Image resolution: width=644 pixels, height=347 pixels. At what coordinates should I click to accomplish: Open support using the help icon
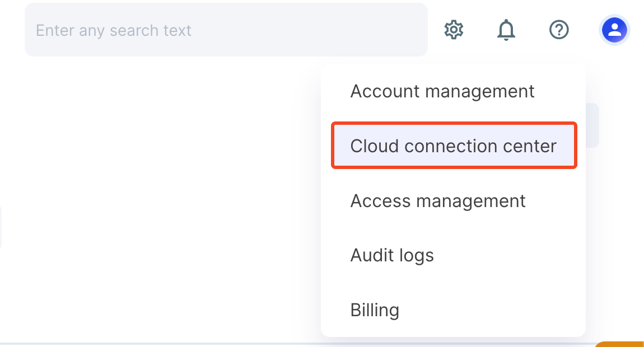[559, 30]
